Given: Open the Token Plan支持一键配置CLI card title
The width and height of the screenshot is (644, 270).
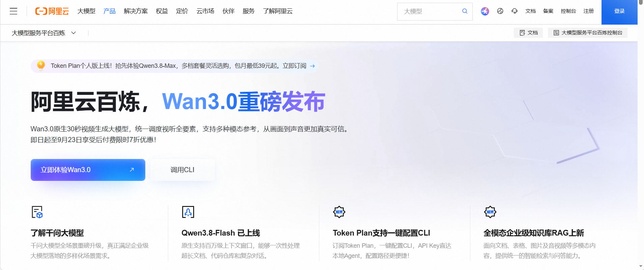Looking at the screenshot, I should click(381, 233).
